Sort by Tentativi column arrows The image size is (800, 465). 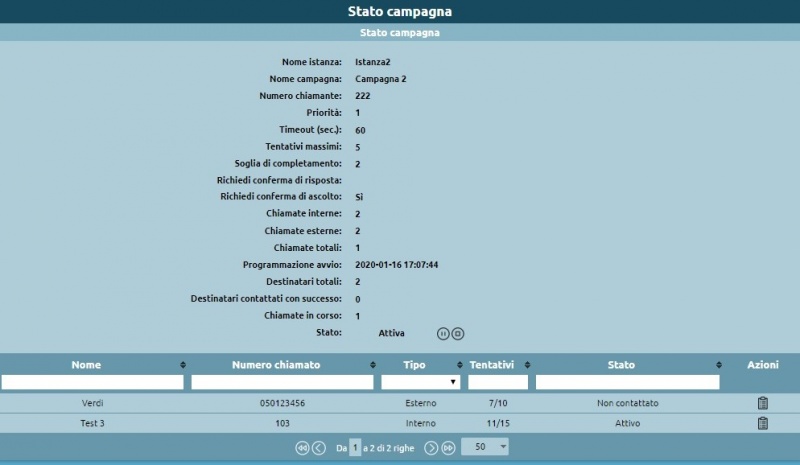pos(528,365)
